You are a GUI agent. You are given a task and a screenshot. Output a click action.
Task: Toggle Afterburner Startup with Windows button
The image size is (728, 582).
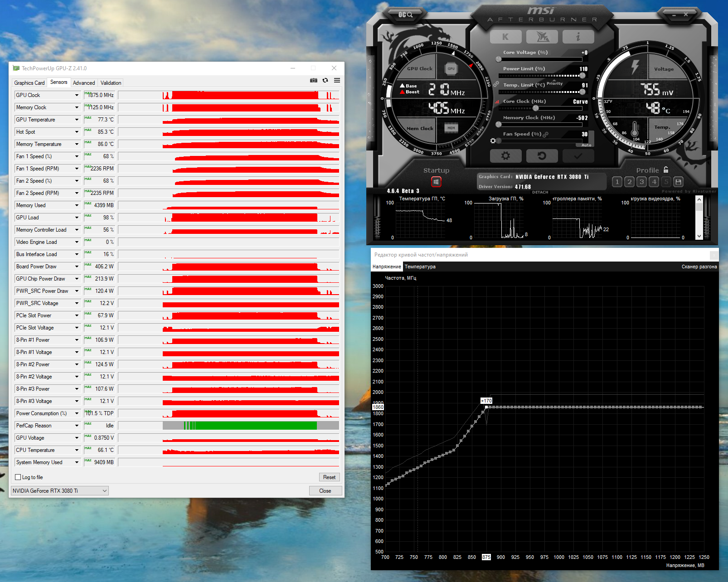[x=436, y=182]
